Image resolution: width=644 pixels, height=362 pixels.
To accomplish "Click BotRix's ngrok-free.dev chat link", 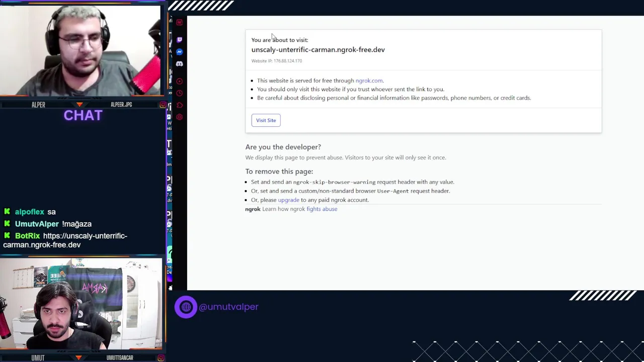I will pos(65,240).
